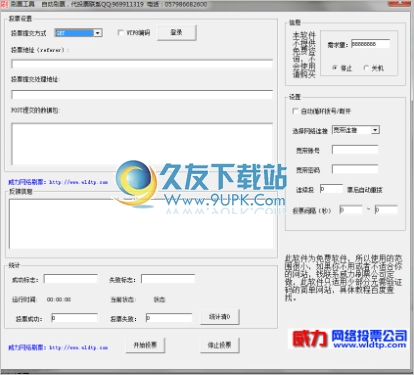Click inside the feedback information box

(x=141, y=224)
